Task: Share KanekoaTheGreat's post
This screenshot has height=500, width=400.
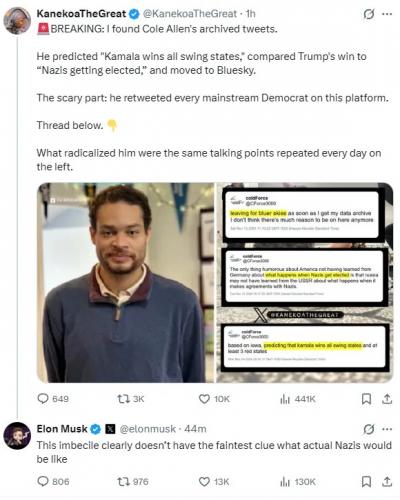Action: click(387, 399)
